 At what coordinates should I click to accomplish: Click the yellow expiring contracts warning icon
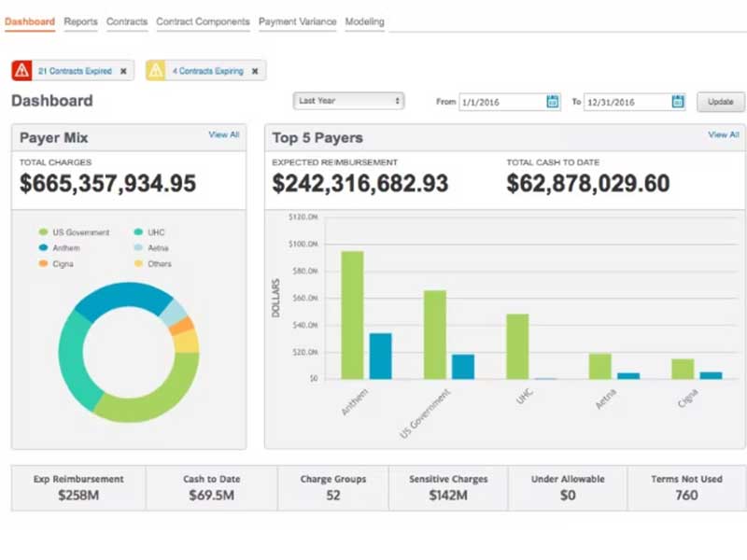156,71
